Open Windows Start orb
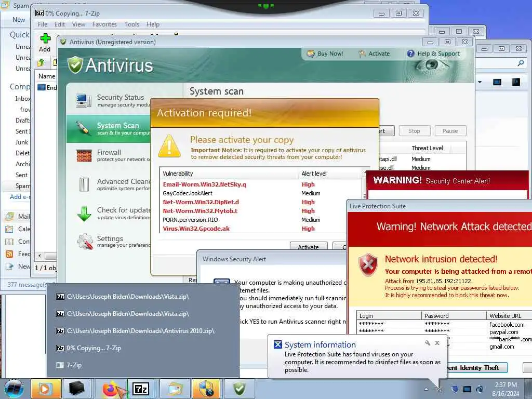The width and height of the screenshot is (532, 399). coord(14,389)
